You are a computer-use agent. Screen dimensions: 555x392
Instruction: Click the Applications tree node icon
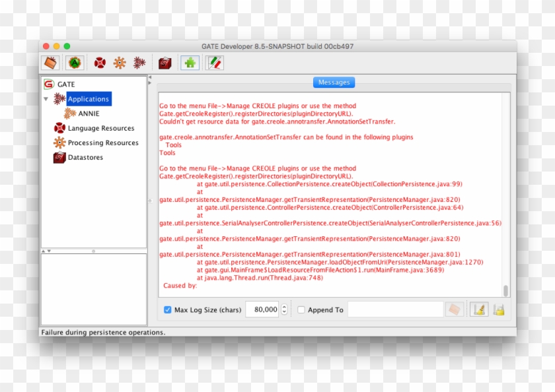[59, 98]
